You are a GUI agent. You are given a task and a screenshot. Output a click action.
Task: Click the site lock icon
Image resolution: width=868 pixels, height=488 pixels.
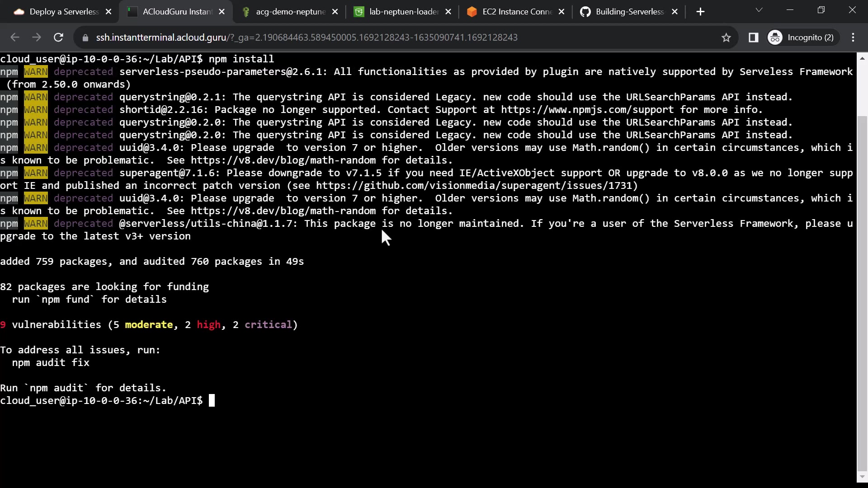click(85, 38)
